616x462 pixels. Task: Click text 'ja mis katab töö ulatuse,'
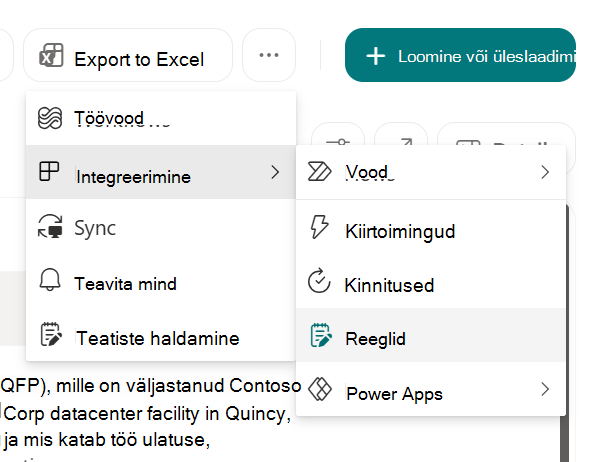(107, 440)
